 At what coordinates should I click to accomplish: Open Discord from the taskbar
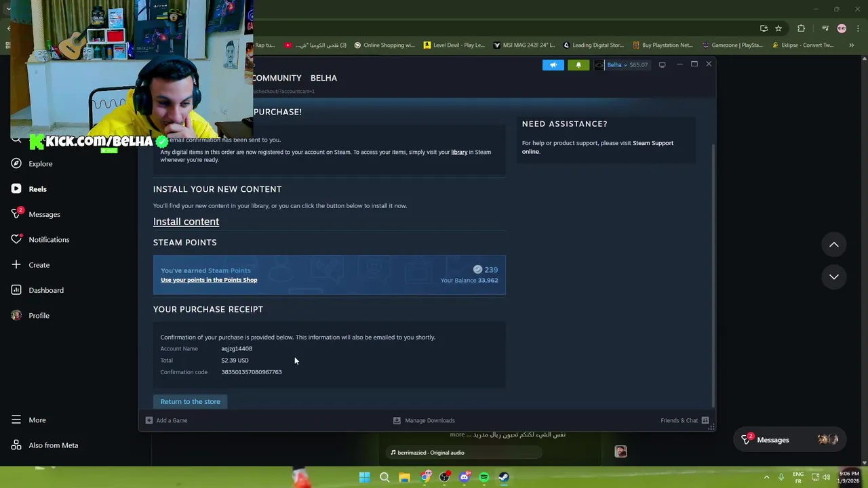[465, 477]
